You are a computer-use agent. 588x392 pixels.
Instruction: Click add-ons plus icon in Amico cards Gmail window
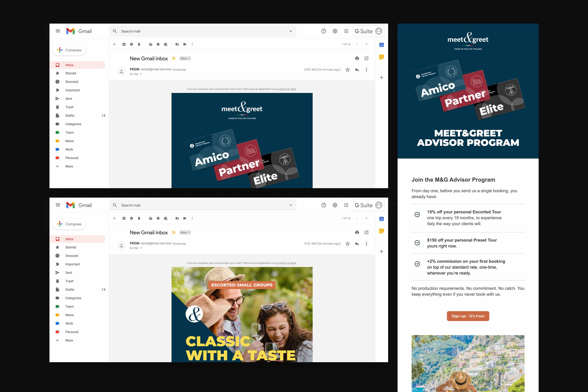pyautogui.click(x=381, y=77)
